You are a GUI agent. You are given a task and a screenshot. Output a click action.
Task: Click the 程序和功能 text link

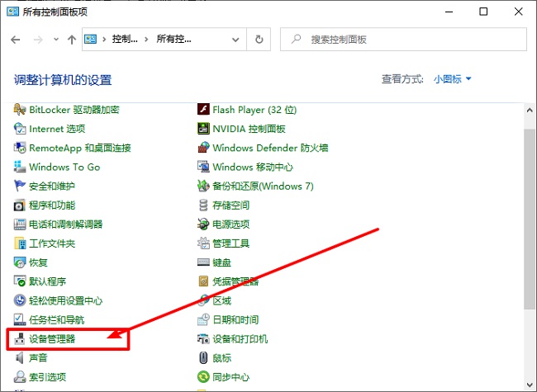pos(52,205)
